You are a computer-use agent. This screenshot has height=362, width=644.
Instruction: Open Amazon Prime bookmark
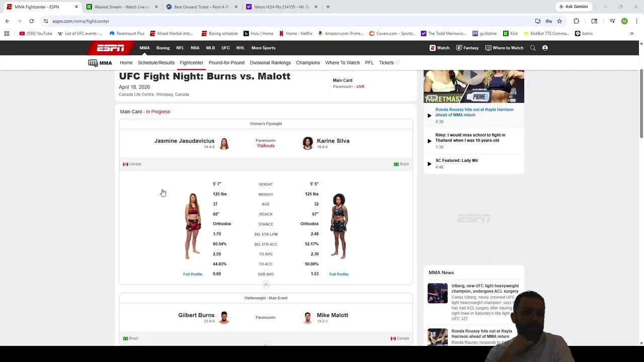click(x=340, y=34)
